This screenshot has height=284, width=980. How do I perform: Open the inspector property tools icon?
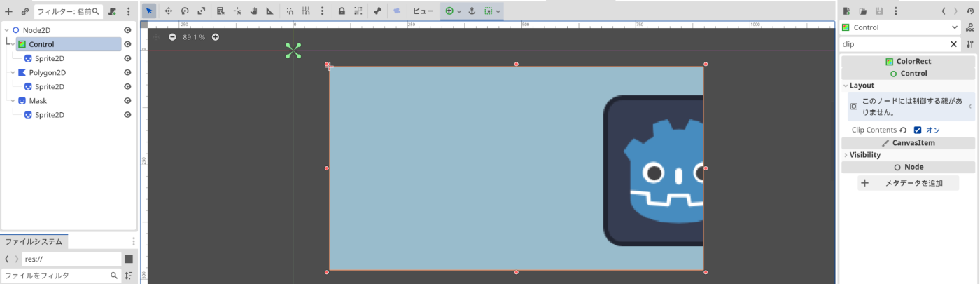[x=970, y=44]
